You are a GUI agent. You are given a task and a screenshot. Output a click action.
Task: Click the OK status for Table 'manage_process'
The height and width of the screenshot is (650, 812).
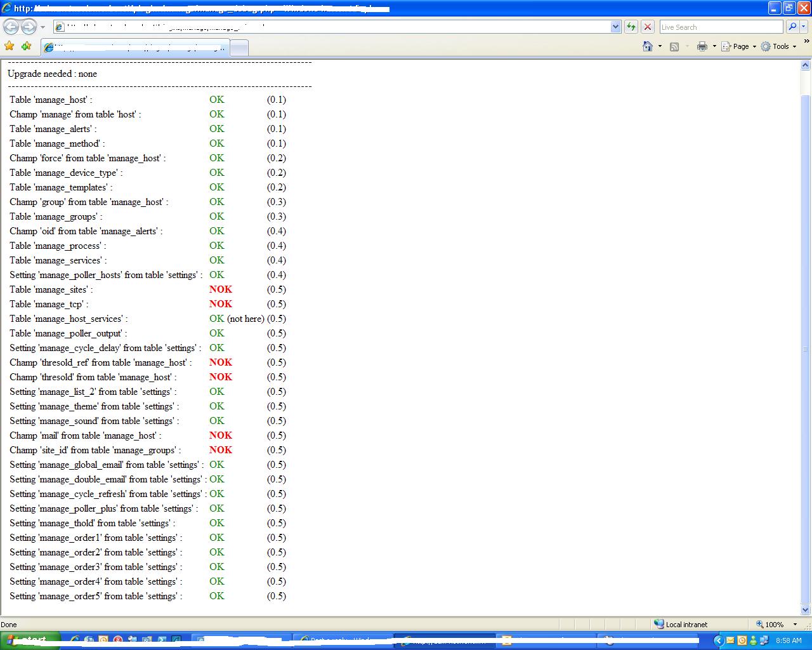coord(217,246)
